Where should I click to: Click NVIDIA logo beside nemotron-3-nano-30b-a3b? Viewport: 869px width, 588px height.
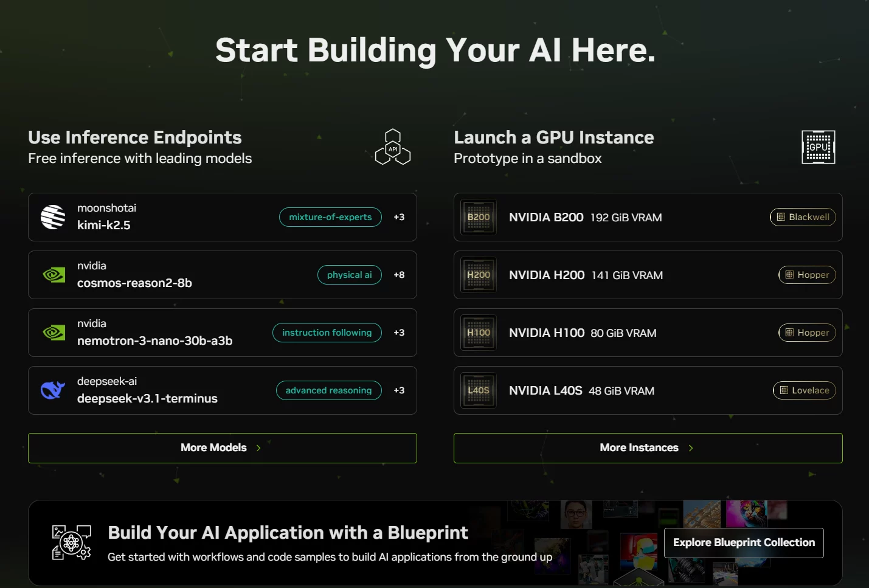click(54, 333)
